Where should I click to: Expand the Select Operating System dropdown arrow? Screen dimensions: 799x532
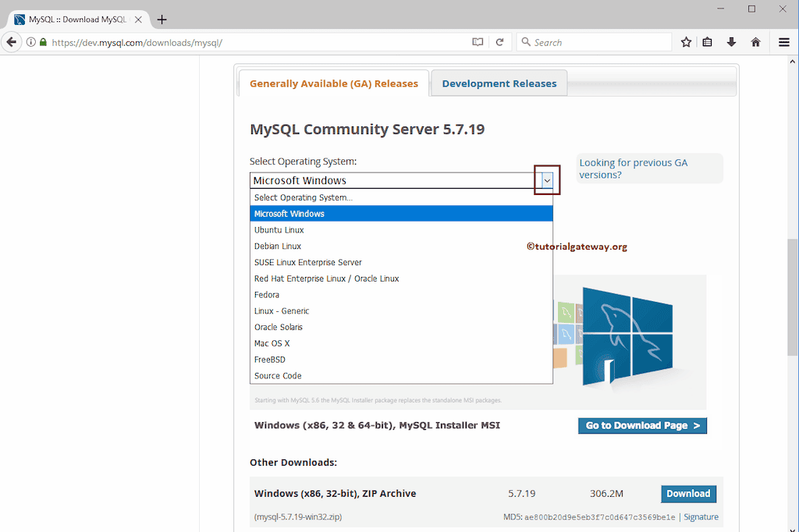click(547, 180)
